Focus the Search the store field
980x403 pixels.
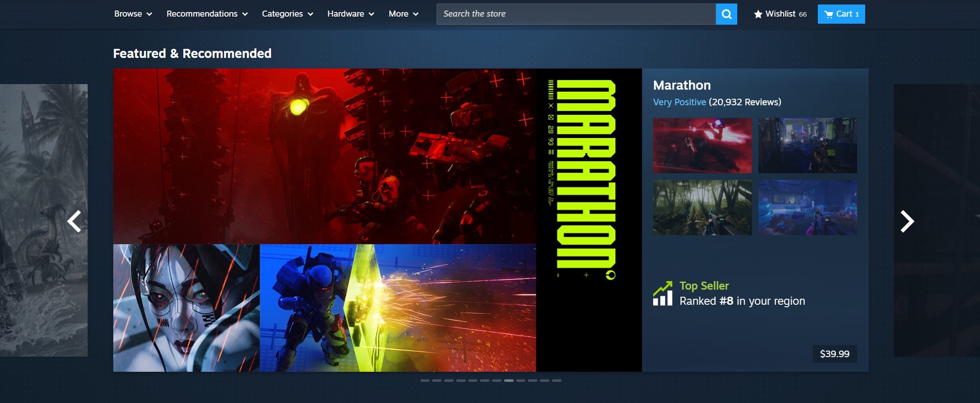pyautogui.click(x=576, y=14)
